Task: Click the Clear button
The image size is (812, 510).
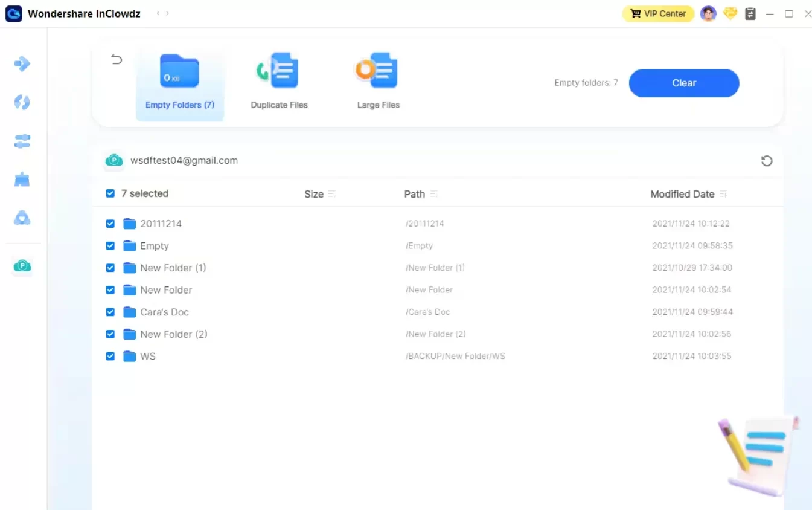Action: pyautogui.click(x=684, y=83)
